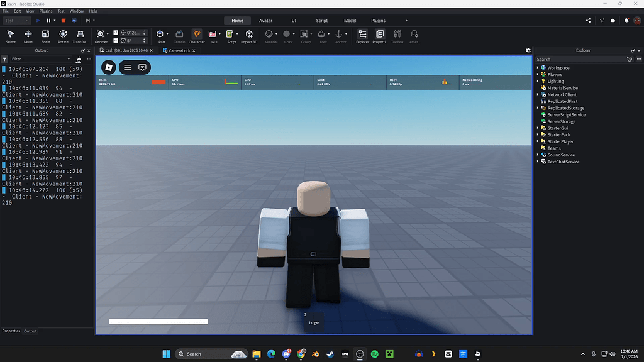Open the GUI insert tool
The height and width of the screenshot is (362, 644).
pyautogui.click(x=213, y=36)
